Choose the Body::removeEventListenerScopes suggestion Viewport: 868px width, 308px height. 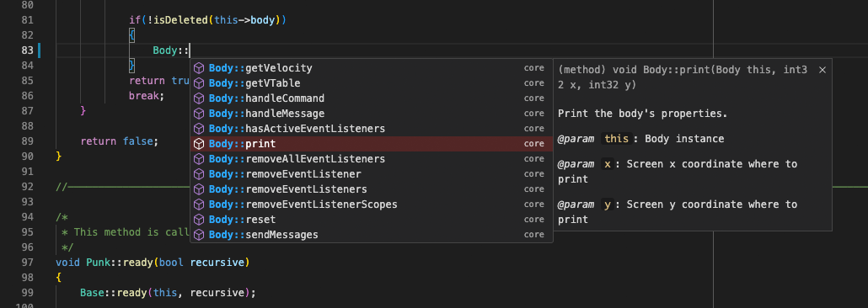pos(372,204)
